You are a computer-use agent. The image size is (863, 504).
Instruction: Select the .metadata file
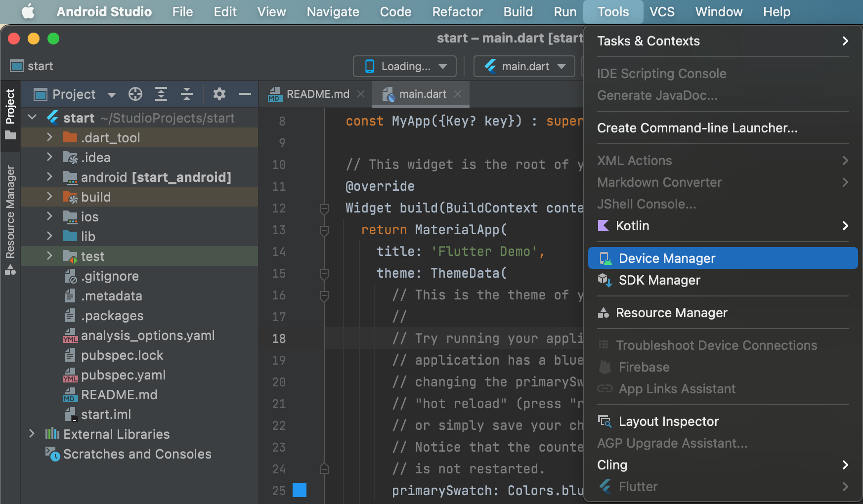111,296
